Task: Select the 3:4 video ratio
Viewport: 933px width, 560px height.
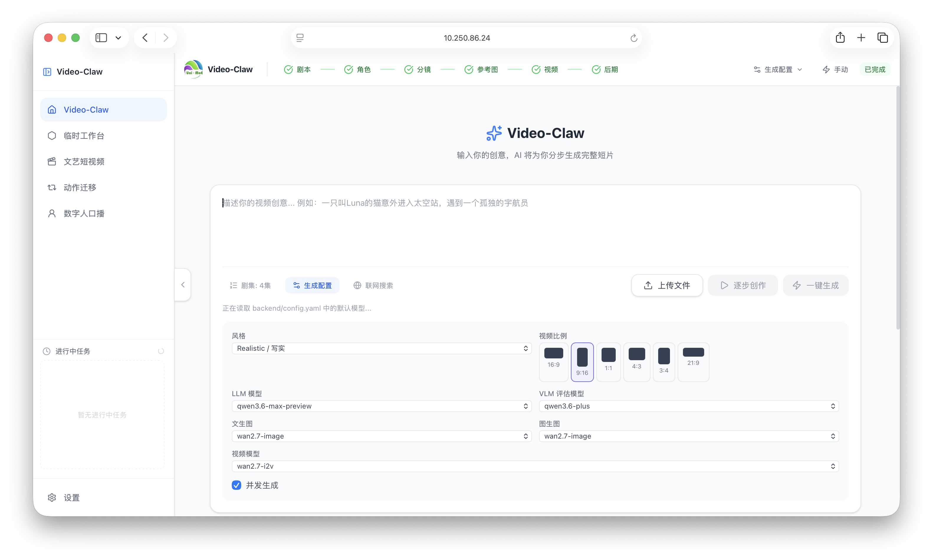Action: click(664, 362)
